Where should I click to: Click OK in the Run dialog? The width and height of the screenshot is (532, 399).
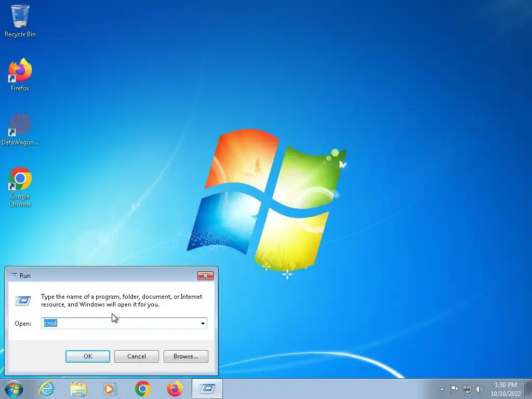click(87, 356)
